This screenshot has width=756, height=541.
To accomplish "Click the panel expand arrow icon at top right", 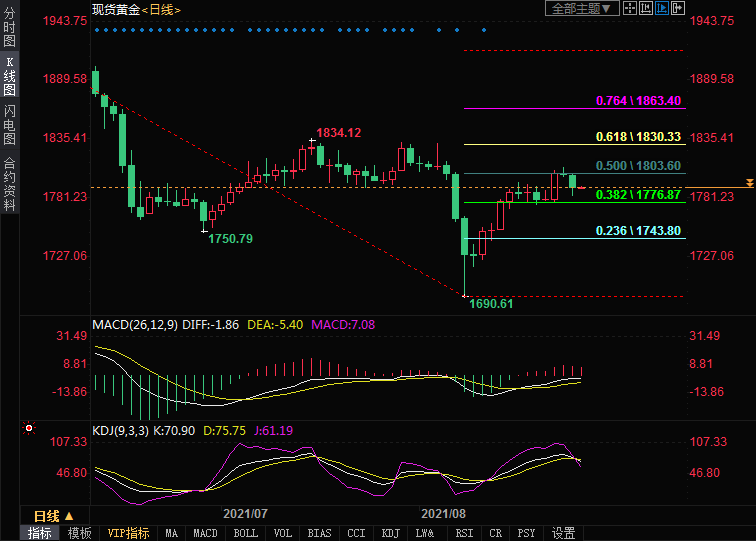I will pos(677,9).
